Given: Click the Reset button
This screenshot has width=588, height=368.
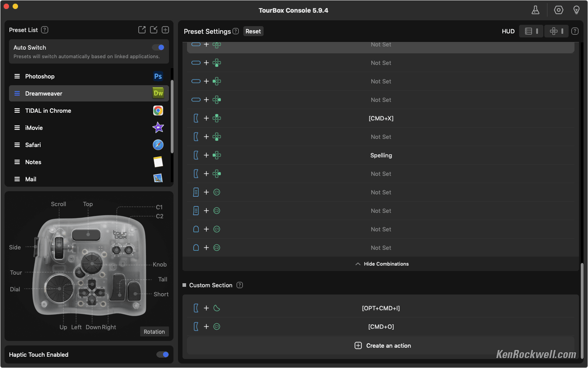Looking at the screenshot, I should (253, 31).
